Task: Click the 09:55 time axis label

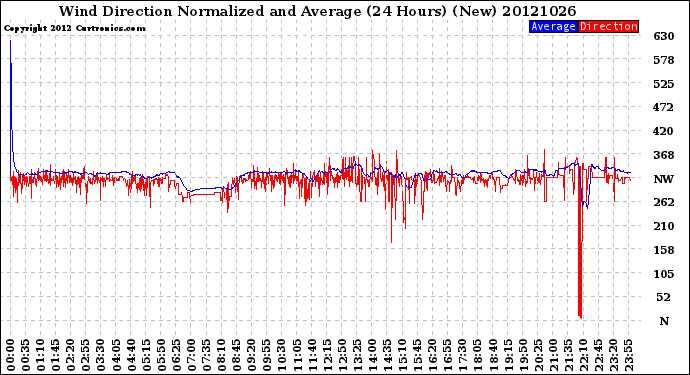Action: (267, 355)
